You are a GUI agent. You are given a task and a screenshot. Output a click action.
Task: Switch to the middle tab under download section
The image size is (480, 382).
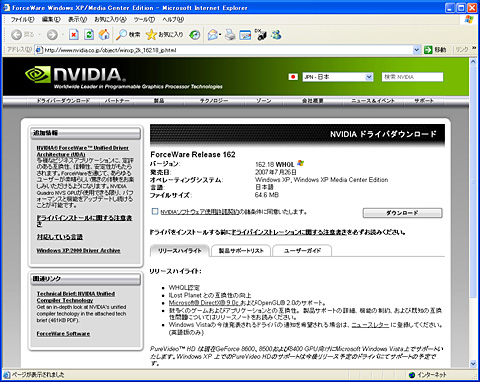click(x=241, y=251)
